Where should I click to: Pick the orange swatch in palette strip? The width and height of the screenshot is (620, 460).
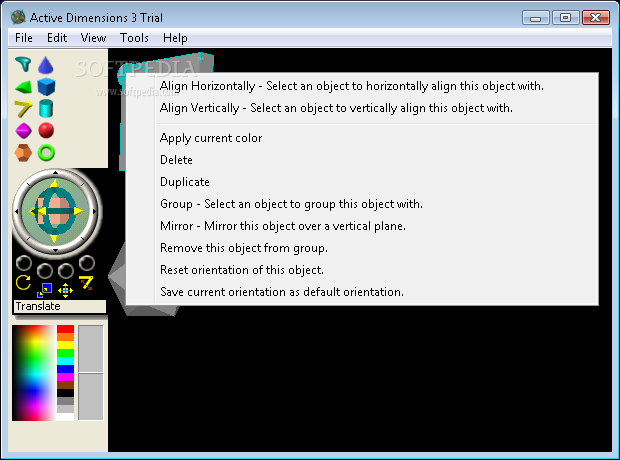(x=65, y=337)
